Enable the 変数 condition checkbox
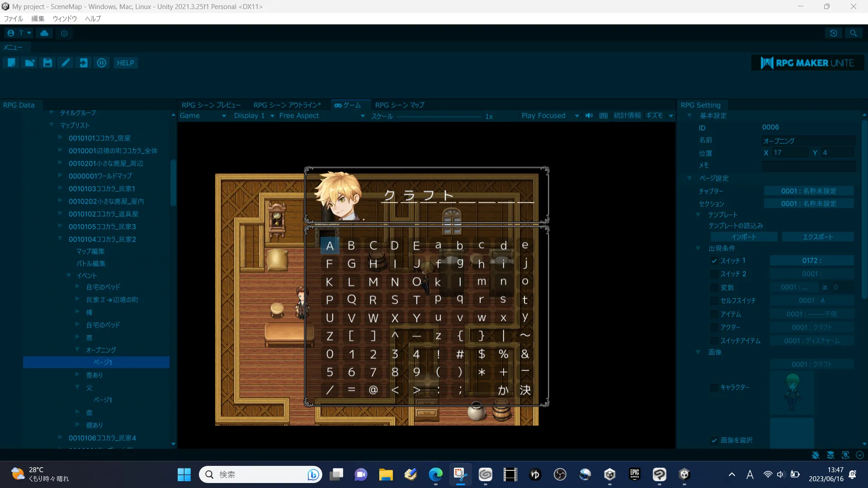 tap(714, 287)
